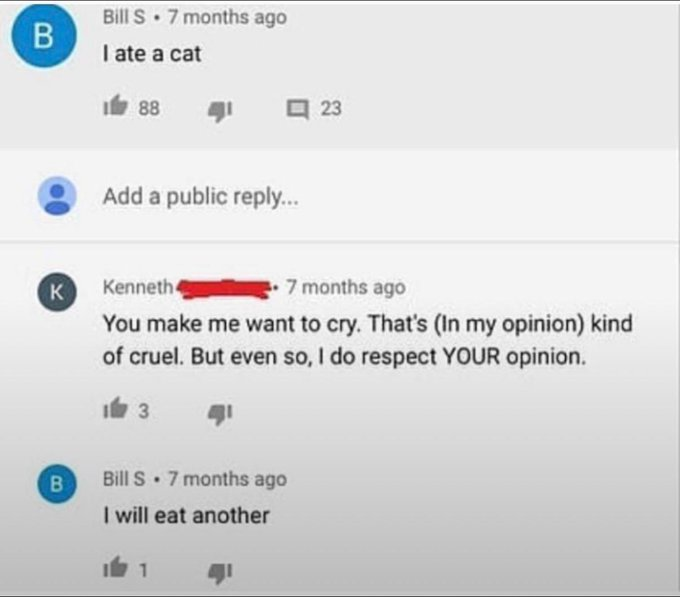The width and height of the screenshot is (680, 597).
Task: Click the default user avatar beside reply box
Action: click(x=56, y=196)
